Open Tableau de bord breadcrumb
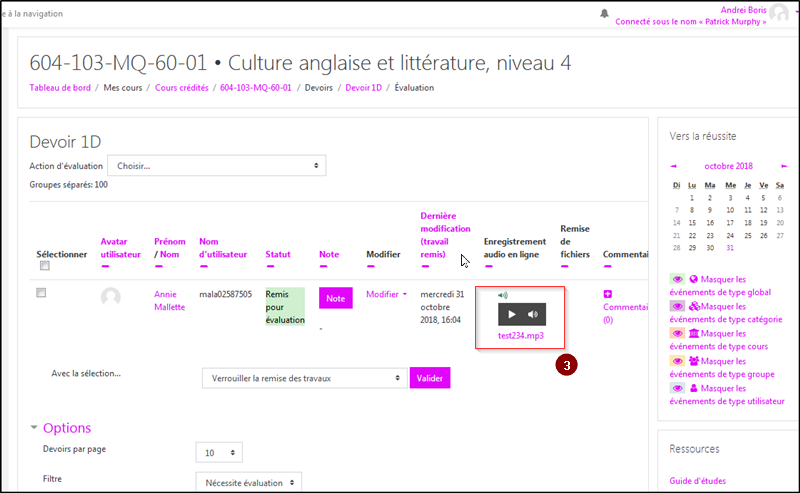Screen dimensions: 800x493 (x=62, y=88)
